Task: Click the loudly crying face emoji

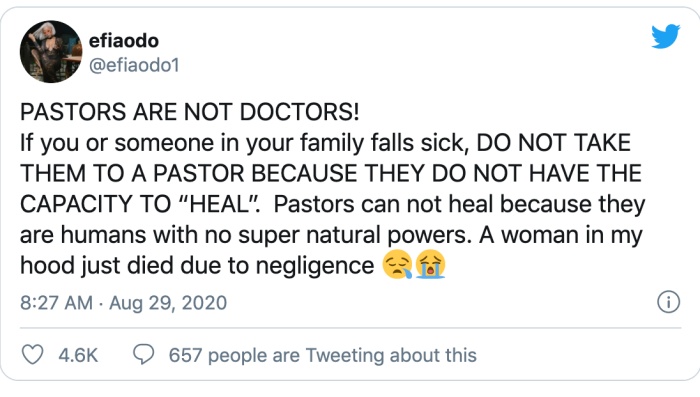Action: pos(430,264)
